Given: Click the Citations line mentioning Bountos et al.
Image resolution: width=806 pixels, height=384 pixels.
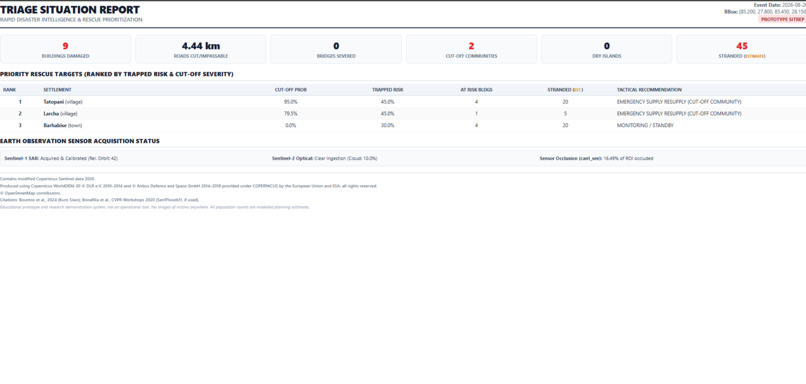Looking at the screenshot, I should coord(99,199).
